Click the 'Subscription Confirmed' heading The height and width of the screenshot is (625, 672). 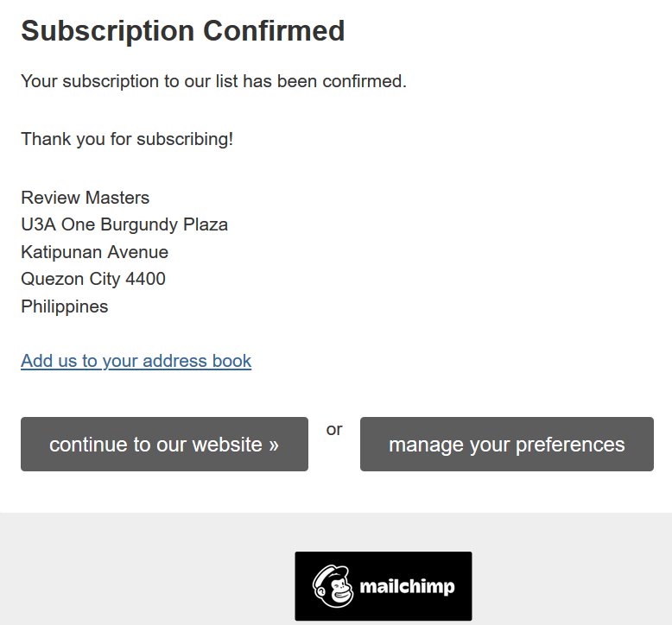(183, 31)
